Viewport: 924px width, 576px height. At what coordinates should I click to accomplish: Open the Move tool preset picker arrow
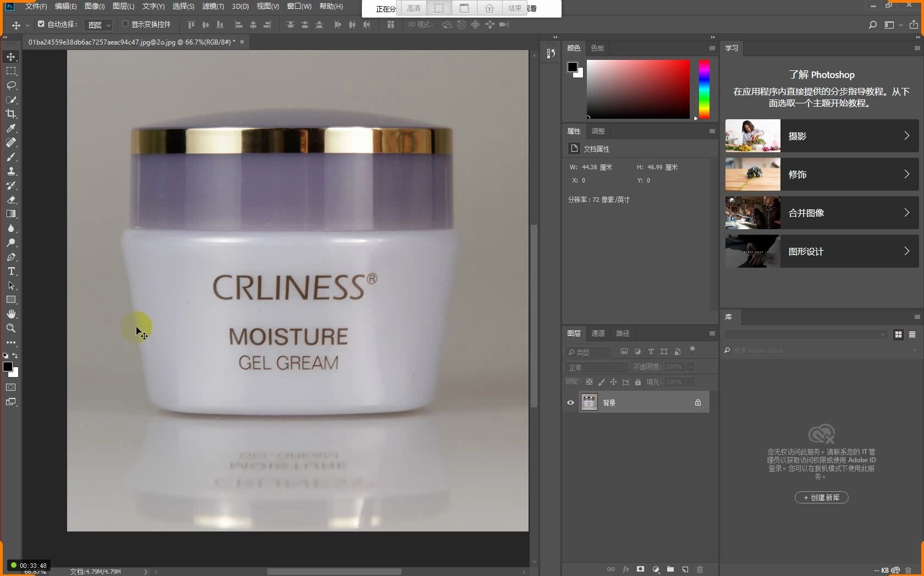pyautogui.click(x=28, y=25)
